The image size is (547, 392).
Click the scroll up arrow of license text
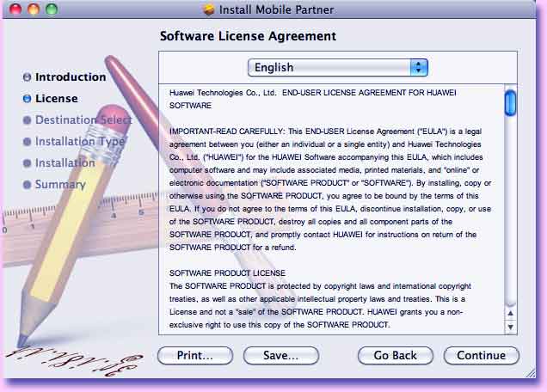[510, 313]
